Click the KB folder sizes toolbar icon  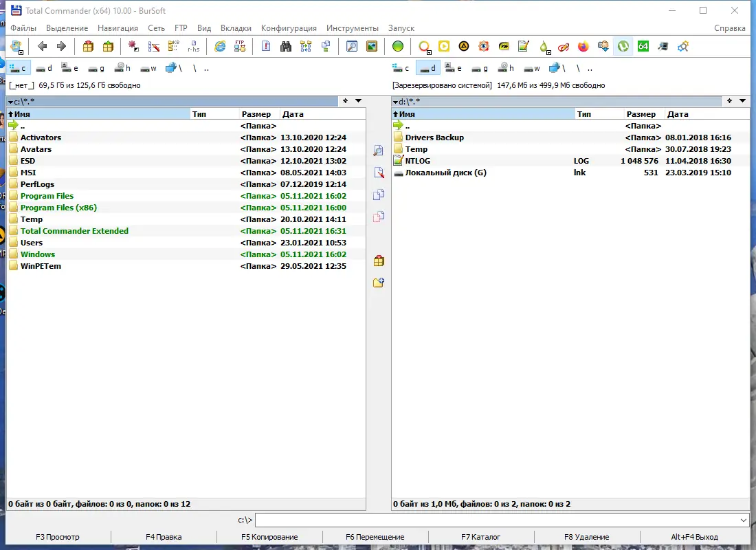(174, 46)
